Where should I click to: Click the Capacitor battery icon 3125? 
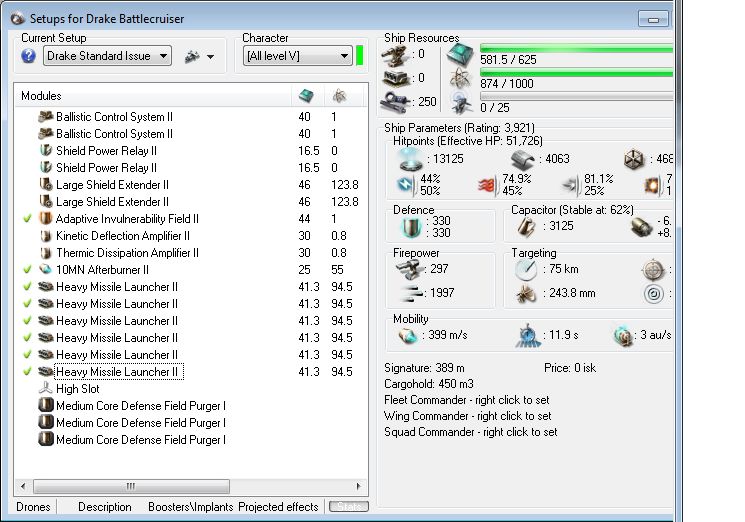[526, 227]
